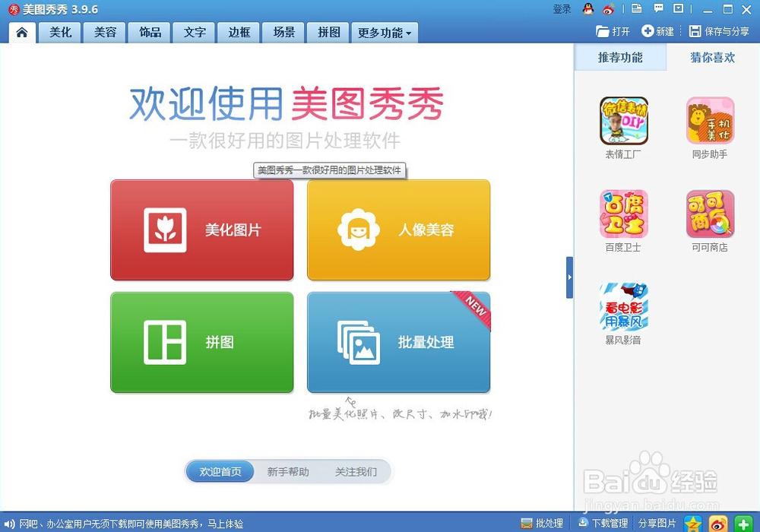Switch to the 美容 tab
760x532 pixels.
coord(105,33)
